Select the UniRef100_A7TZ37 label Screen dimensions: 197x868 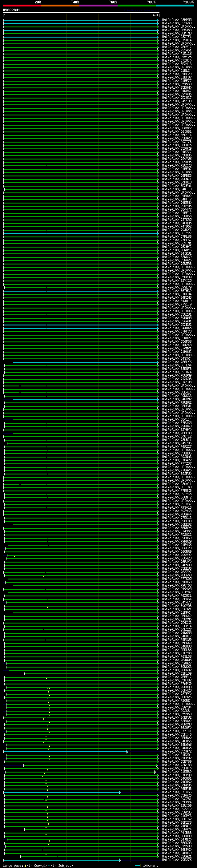(177, 464)
